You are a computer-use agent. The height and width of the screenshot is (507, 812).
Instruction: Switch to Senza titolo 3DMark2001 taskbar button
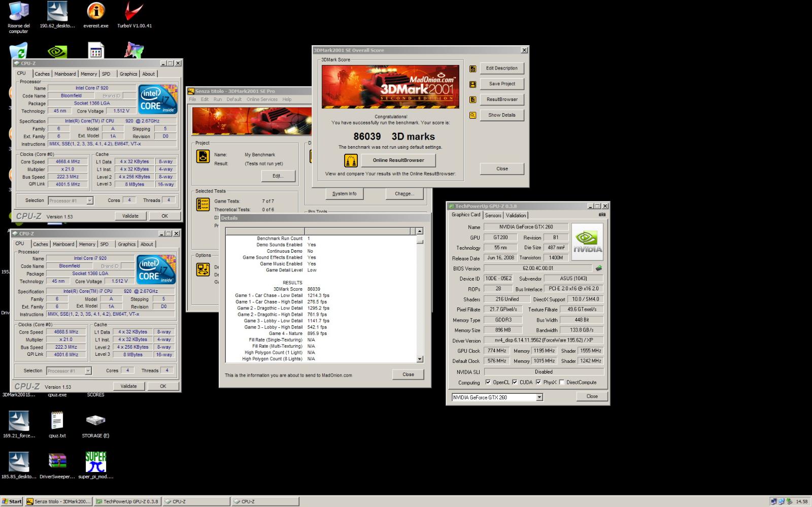point(58,501)
